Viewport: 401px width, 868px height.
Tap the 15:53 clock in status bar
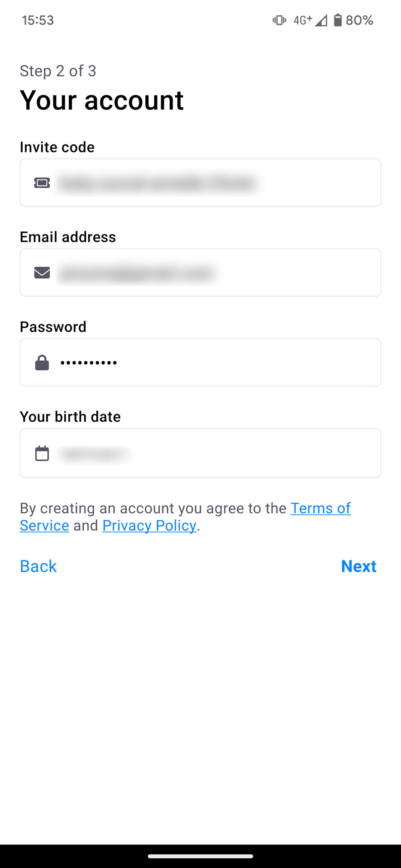tap(38, 20)
